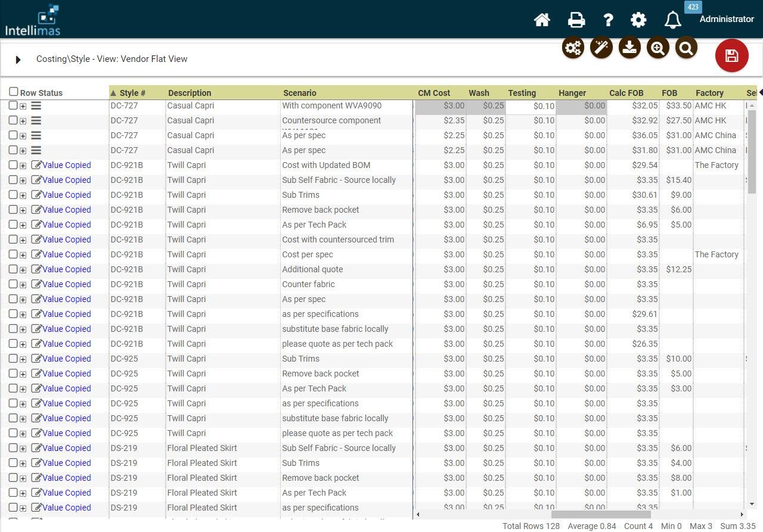This screenshot has height=532, width=763.
Task: Expand the first DC-727 row plus box
Action: 23,106
